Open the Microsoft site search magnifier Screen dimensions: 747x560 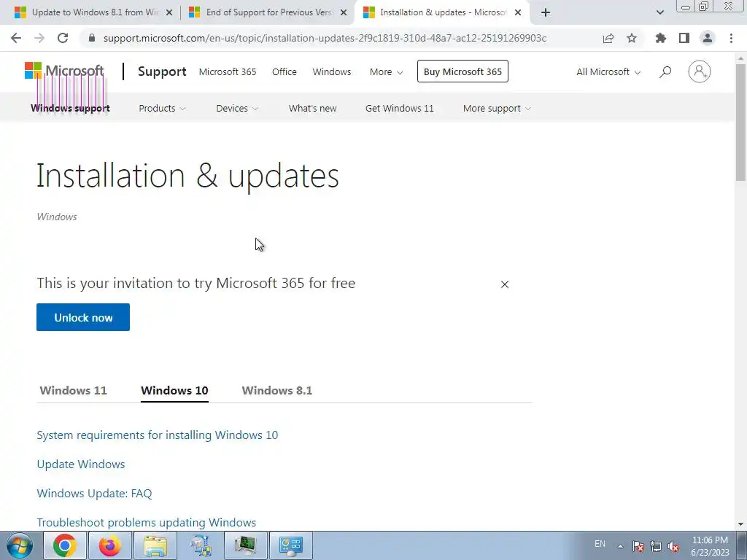[665, 72]
